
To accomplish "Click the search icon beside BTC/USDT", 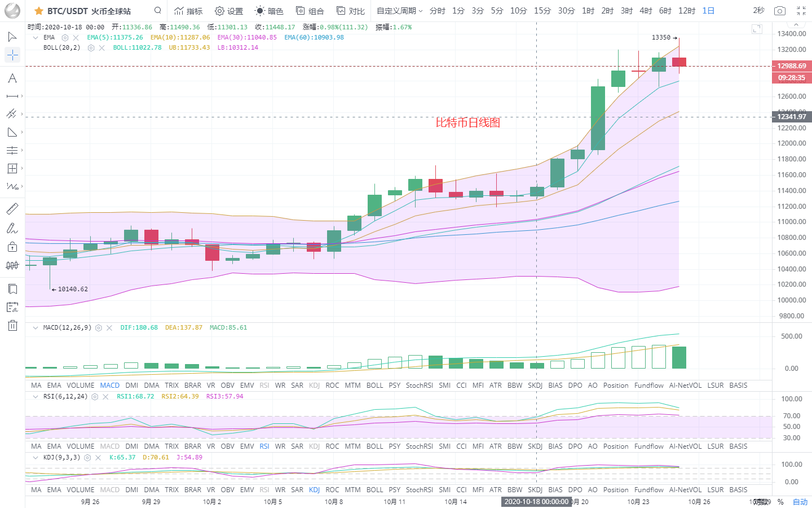I will click(158, 10).
